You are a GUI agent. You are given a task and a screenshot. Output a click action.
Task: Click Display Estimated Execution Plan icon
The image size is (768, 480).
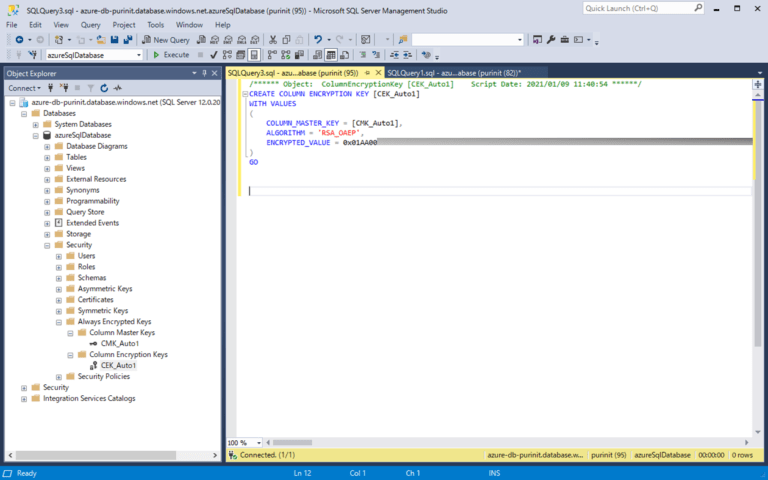coord(227,55)
